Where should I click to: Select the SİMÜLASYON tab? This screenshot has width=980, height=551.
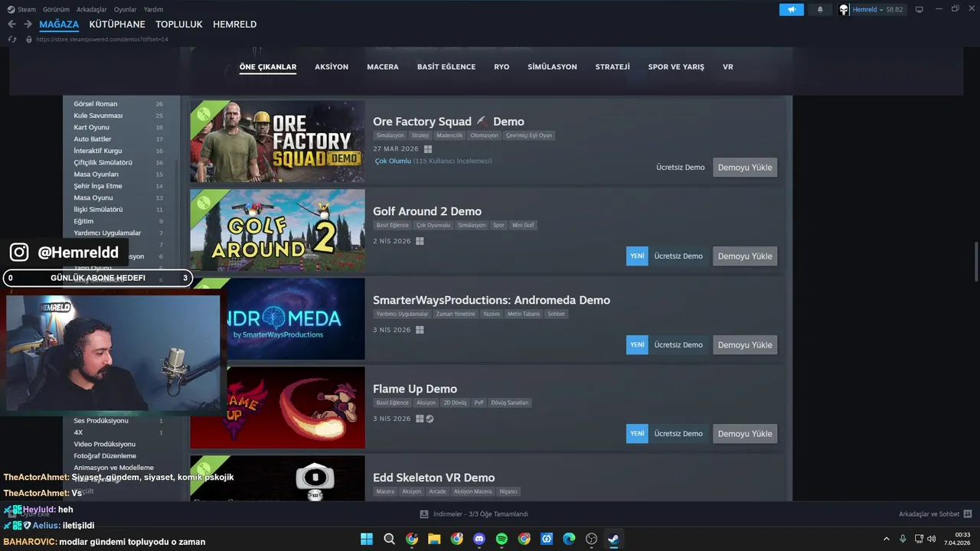click(552, 67)
